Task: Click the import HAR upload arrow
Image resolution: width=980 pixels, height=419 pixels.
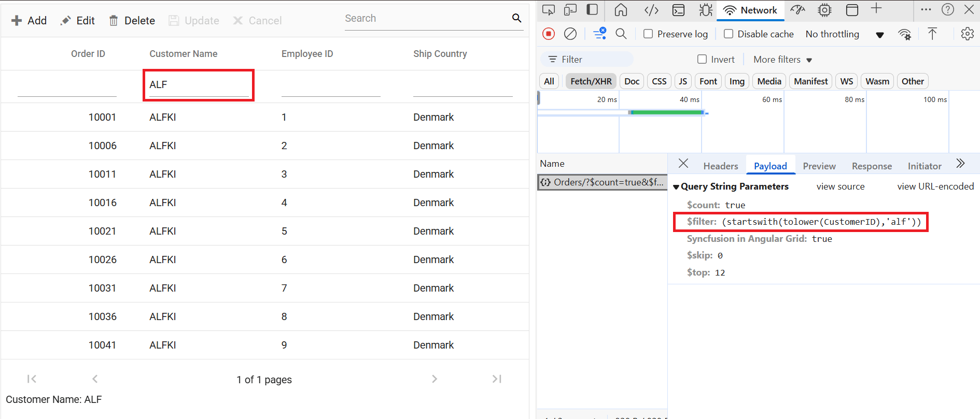Action: pos(932,34)
